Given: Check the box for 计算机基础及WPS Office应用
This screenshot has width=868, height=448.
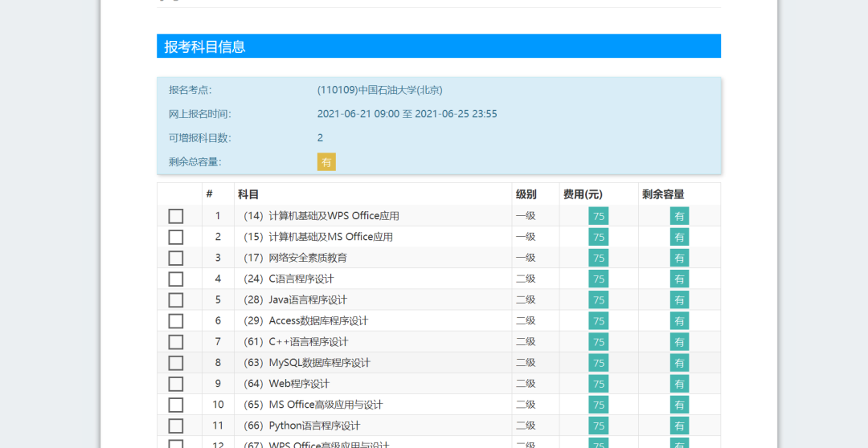Looking at the screenshot, I should [175, 216].
